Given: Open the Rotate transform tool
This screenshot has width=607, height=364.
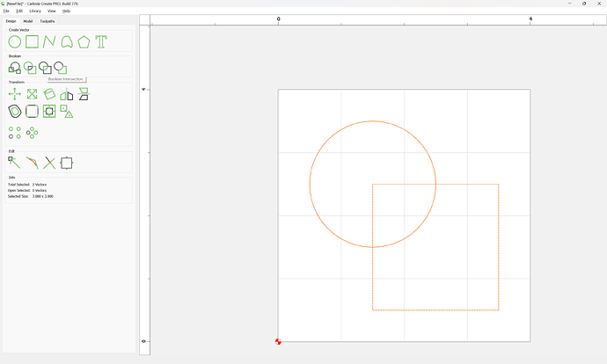Looking at the screenshot, I should point(49,94).
